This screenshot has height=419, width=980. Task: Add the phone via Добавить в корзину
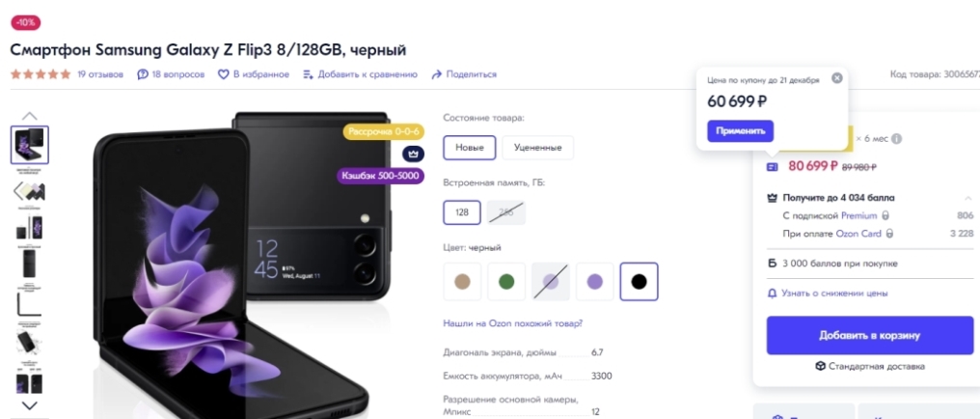point(869,336)
